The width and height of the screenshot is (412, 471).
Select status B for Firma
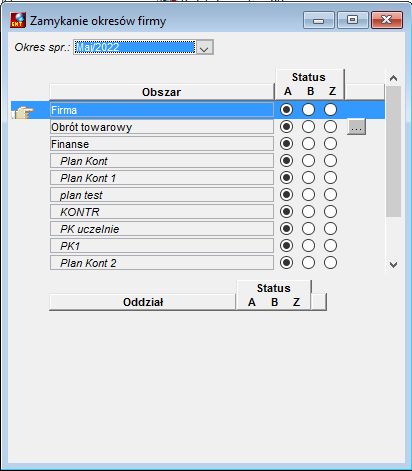pyautogui.click(x=308, y=110)
